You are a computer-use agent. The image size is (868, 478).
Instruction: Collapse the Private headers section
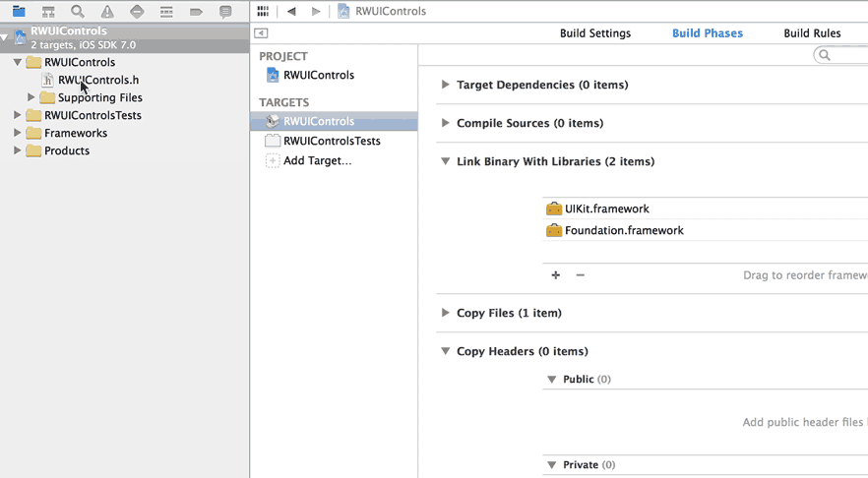coord(551,465)
